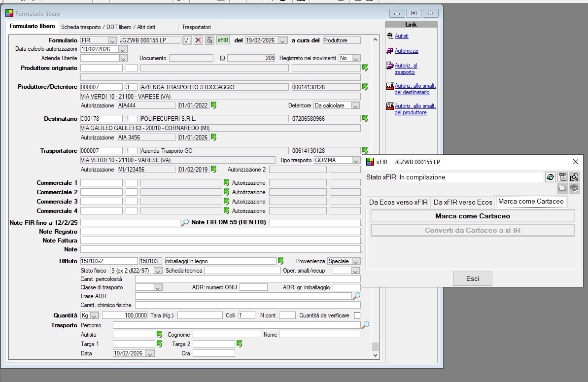Click the magnifier icon next to Frase ADR
The image size is (588, 382).
tap(356, 296)
